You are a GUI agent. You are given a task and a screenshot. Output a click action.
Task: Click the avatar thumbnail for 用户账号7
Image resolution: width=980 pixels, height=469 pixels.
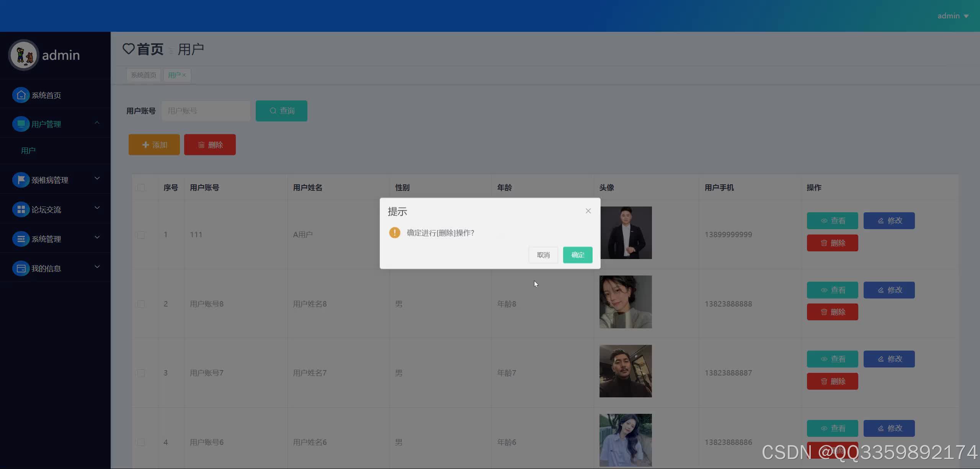625,371
